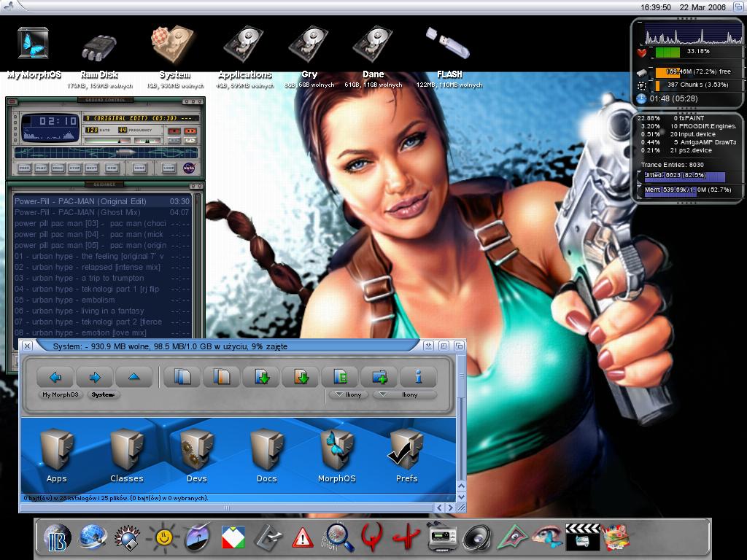
Task: Click the PLAY button in AmigaAMP
Action: point(41,168)
